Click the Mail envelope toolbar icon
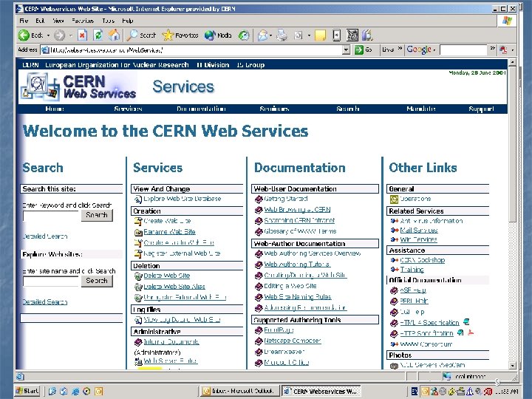The height and width of the screenshot is (399, 532). (262, 35)
